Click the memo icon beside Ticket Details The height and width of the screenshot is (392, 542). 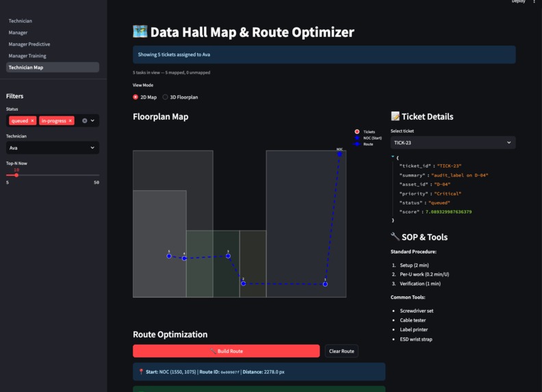coord(395,116)
